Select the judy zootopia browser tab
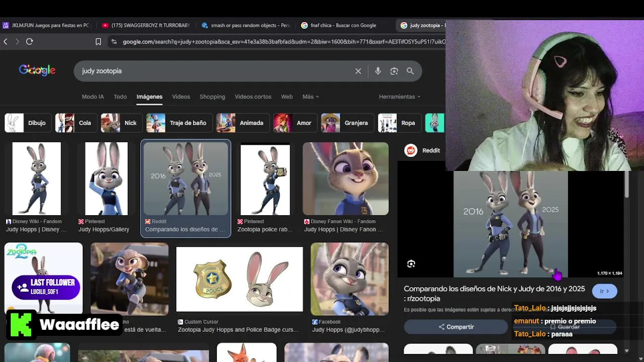The width and height of the screenshot is (644, 362). 421,25
